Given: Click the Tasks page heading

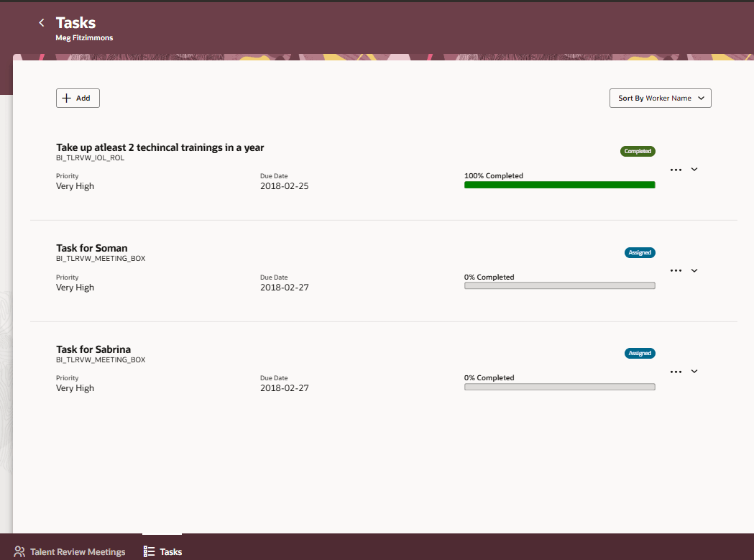Looking at the screenshot, I should (x=75, y=22).
